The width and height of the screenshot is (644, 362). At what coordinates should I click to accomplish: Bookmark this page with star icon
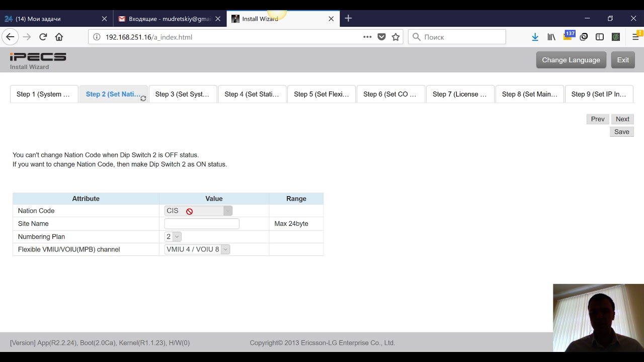click(x=396, y=37)
